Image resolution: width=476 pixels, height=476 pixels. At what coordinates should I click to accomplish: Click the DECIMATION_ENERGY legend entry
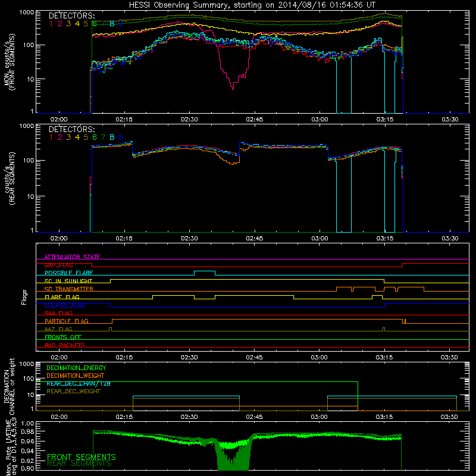pos(76,368)
